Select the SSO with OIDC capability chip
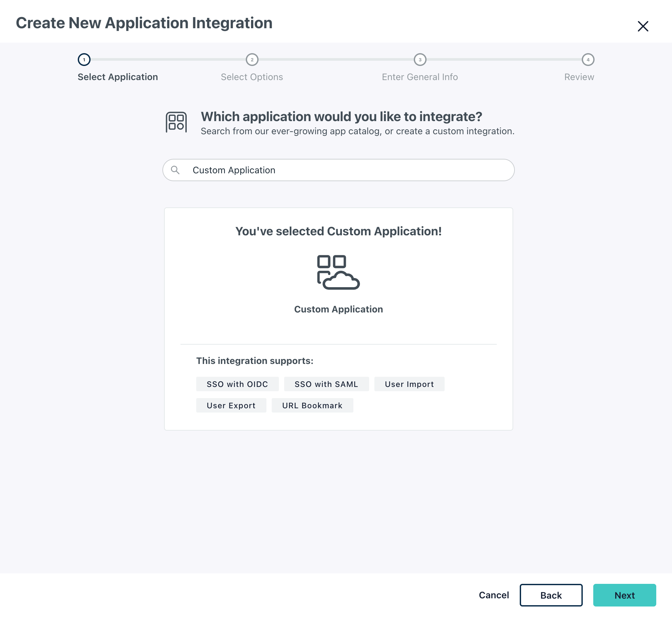672x617 pixels. [x=237, y=384]
